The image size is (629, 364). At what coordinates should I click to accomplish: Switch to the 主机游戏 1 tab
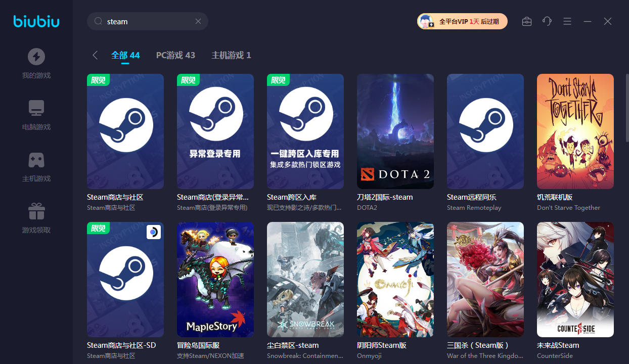click(231, 55)
